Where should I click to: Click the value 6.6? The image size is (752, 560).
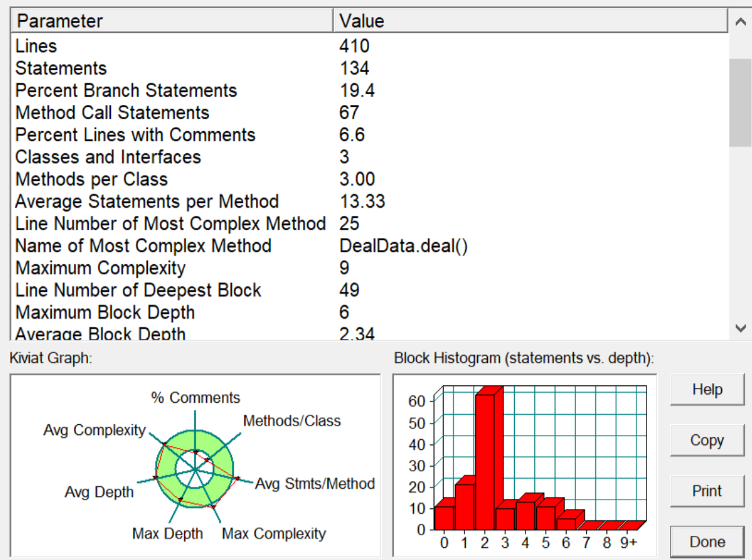pos(352,135)
